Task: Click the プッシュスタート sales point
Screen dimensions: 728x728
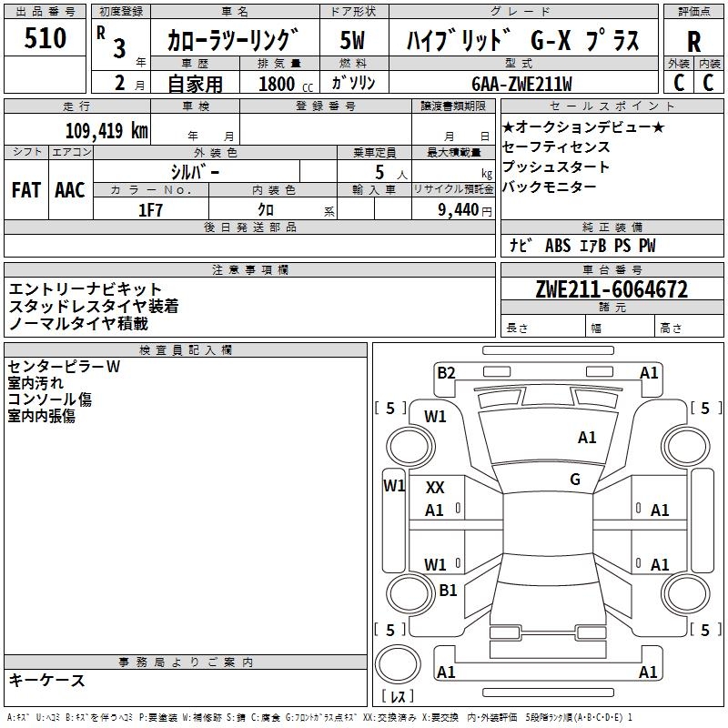Action: pyautogui.click(x=556, y=167)
